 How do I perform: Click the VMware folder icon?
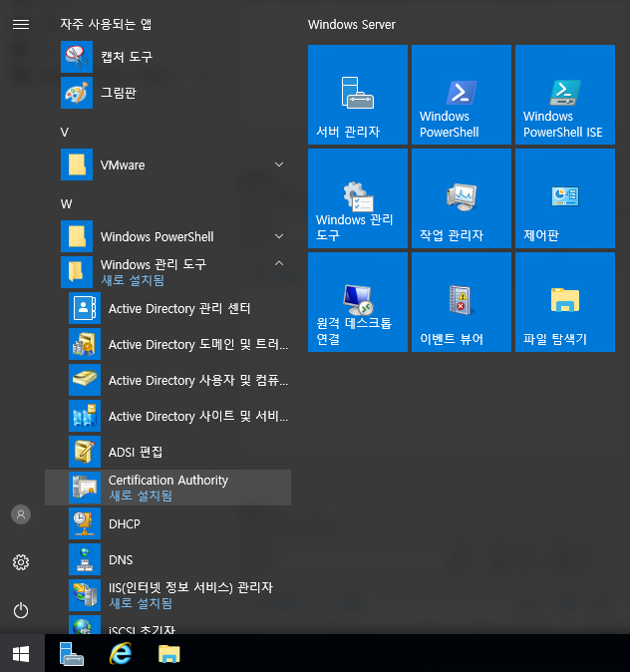point(77,165)
